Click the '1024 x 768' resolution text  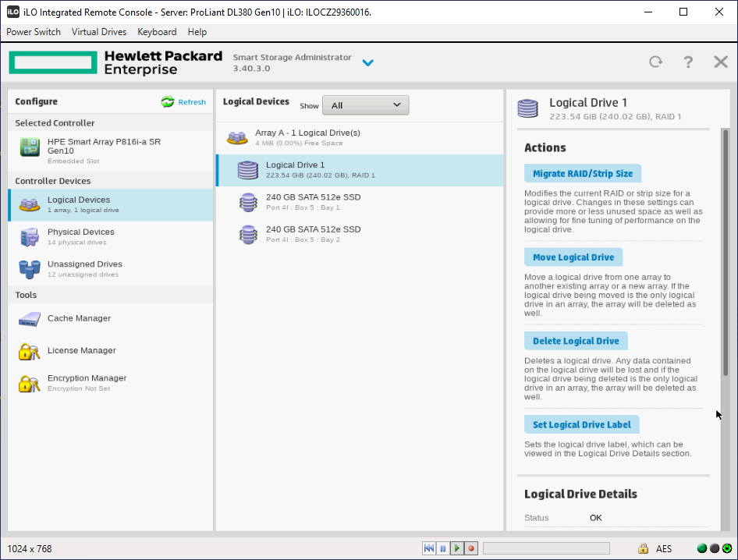pos(30,549)
